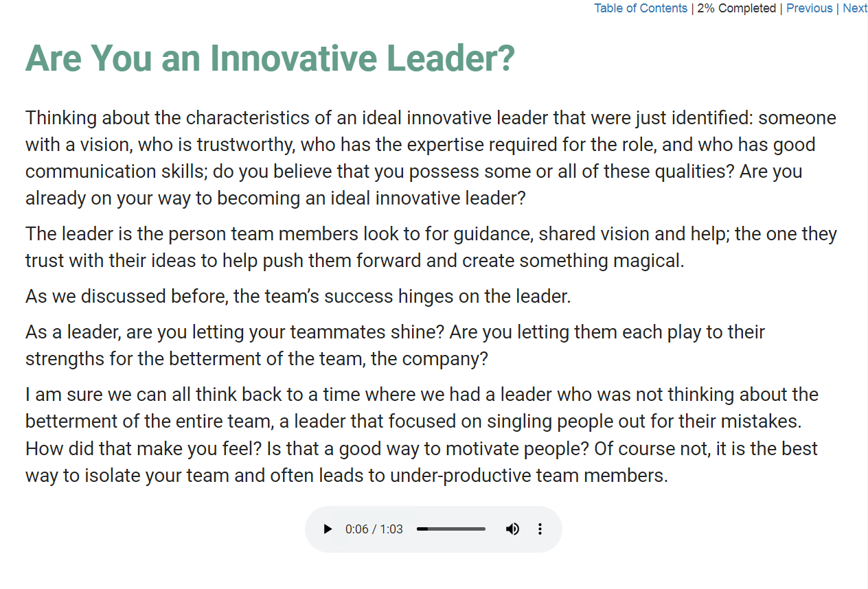Click the sentence 'As we discussed before'
This screenshot has width=868, height=589.
pyautogui.click(x=298, y=297)
